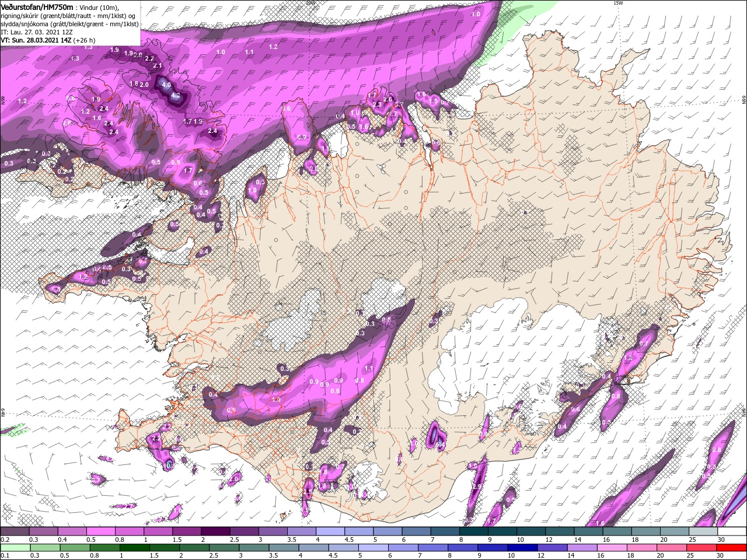Click the deep blue 10 rain legend swatch

tap(521, 547)
